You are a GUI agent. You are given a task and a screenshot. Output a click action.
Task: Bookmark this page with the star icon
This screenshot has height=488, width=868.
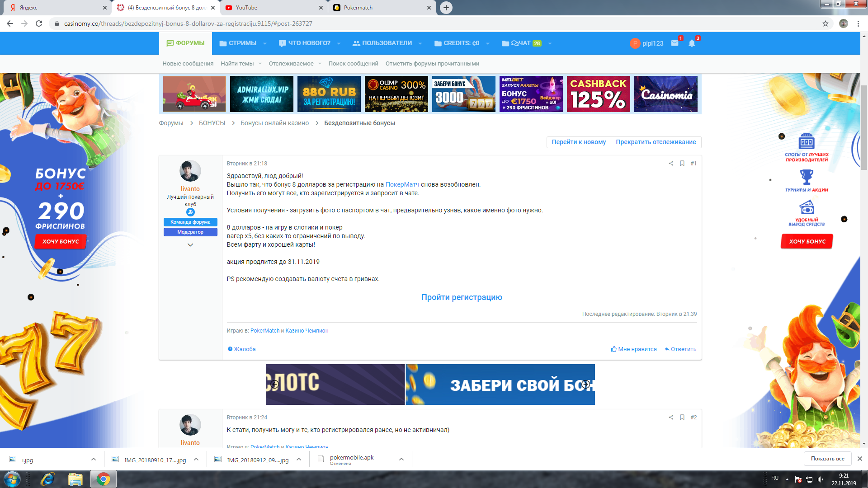(x=826, y=23)
